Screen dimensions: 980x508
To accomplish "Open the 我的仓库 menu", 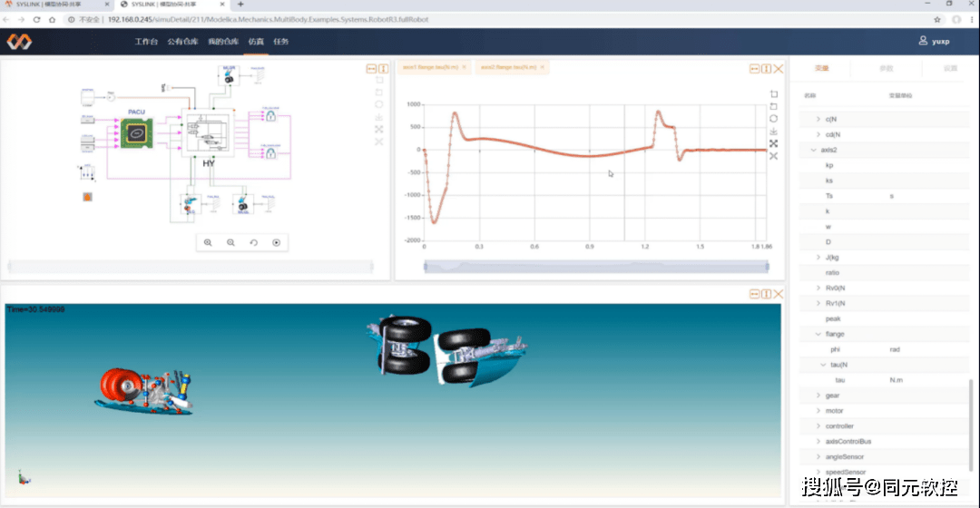I will [x=223, y=42].
